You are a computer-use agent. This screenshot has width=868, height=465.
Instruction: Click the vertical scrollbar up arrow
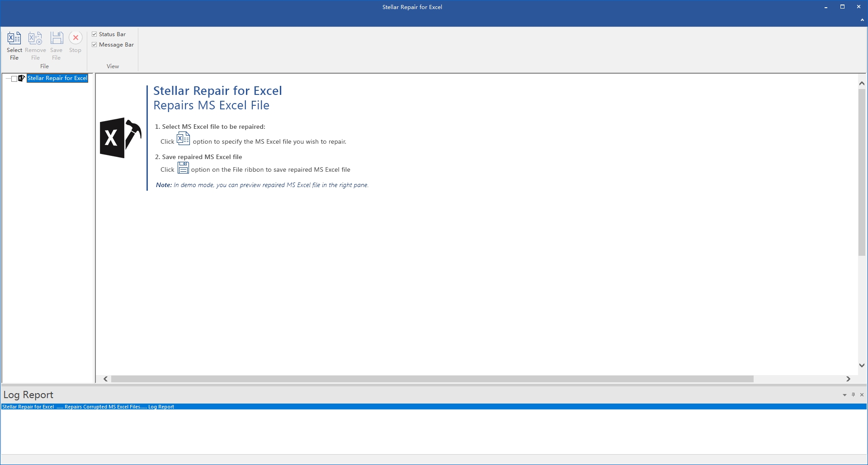click(862, 83)
